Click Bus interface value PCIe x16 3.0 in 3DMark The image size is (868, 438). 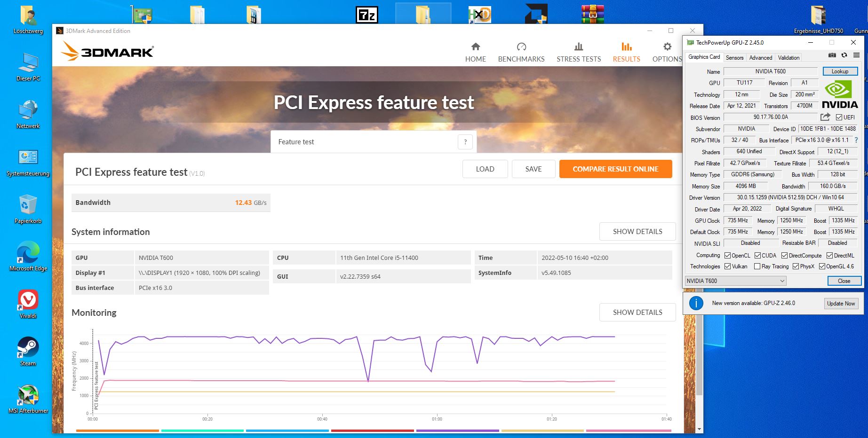[202, 288]
